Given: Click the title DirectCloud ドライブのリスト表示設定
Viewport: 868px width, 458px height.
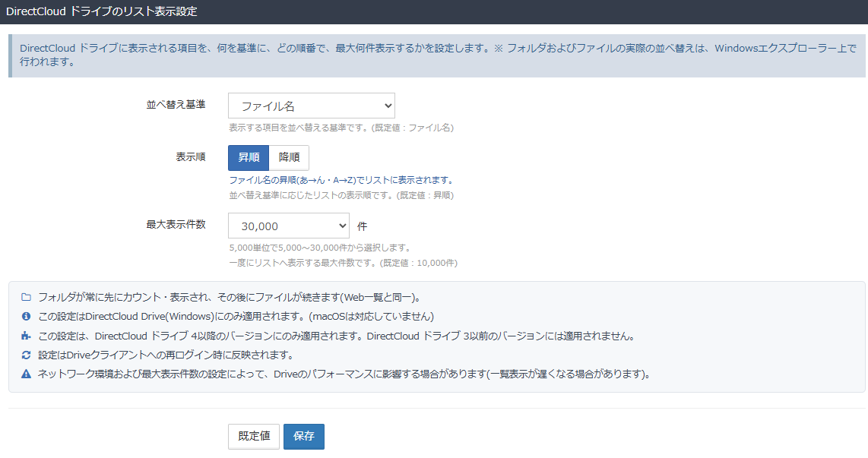Looking at the screenshot, I should (x=102, y=11).
